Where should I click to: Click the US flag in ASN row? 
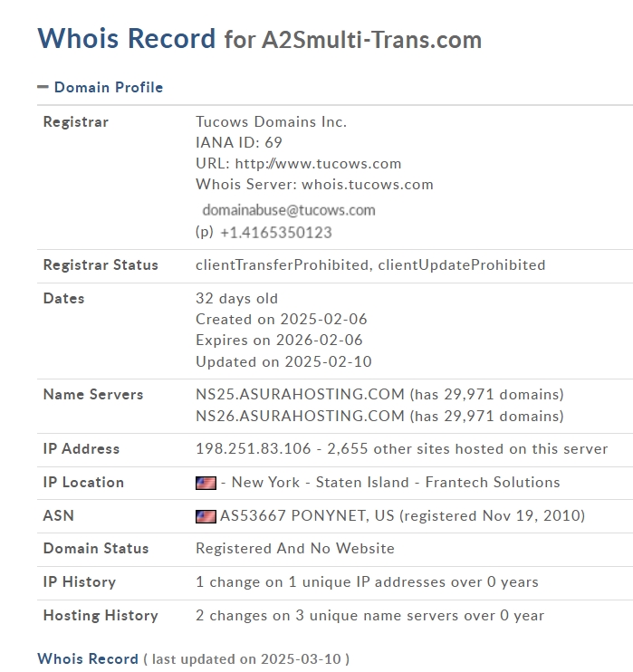(x=206, y=516)
